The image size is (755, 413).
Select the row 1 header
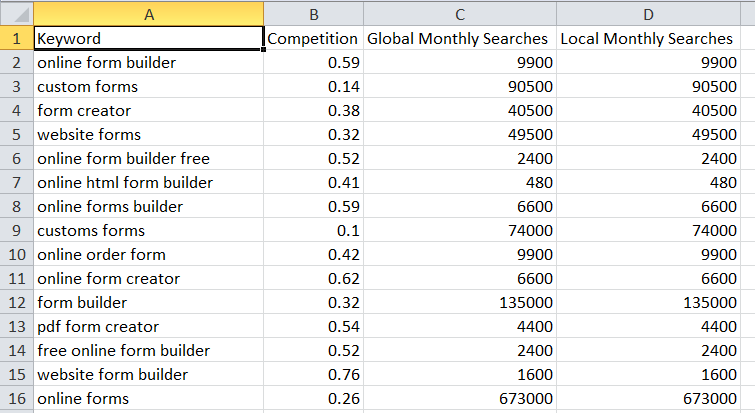click(x=16, y=39)
